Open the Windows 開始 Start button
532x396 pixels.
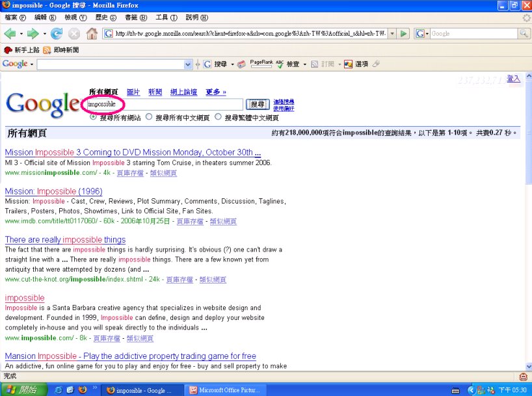(24, 389)
